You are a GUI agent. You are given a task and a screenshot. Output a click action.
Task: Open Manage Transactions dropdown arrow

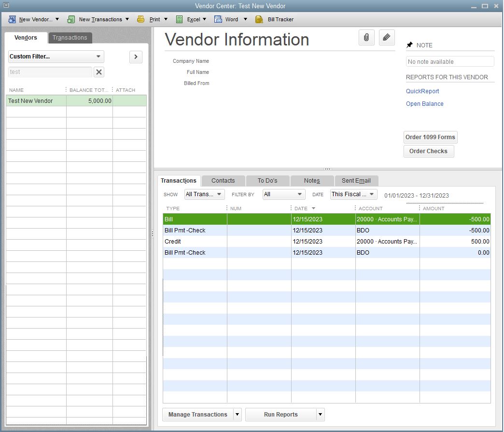pyautogui.click(x=237, y=414)
